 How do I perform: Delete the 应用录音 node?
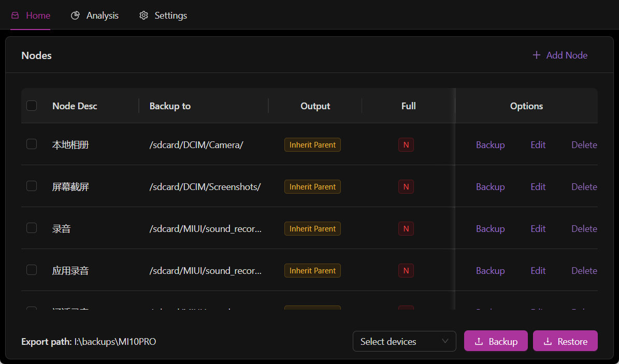[584, 270]
